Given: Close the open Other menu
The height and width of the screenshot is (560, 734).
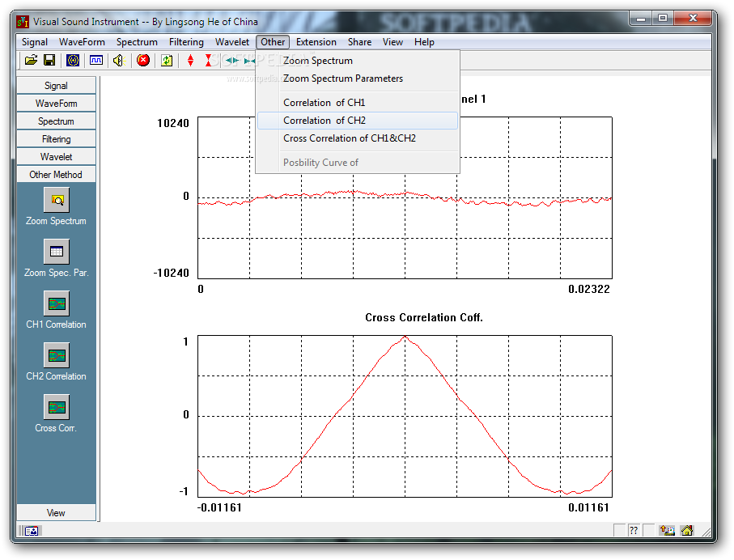Looking at the screenshot, I should [x=273, y=41].
